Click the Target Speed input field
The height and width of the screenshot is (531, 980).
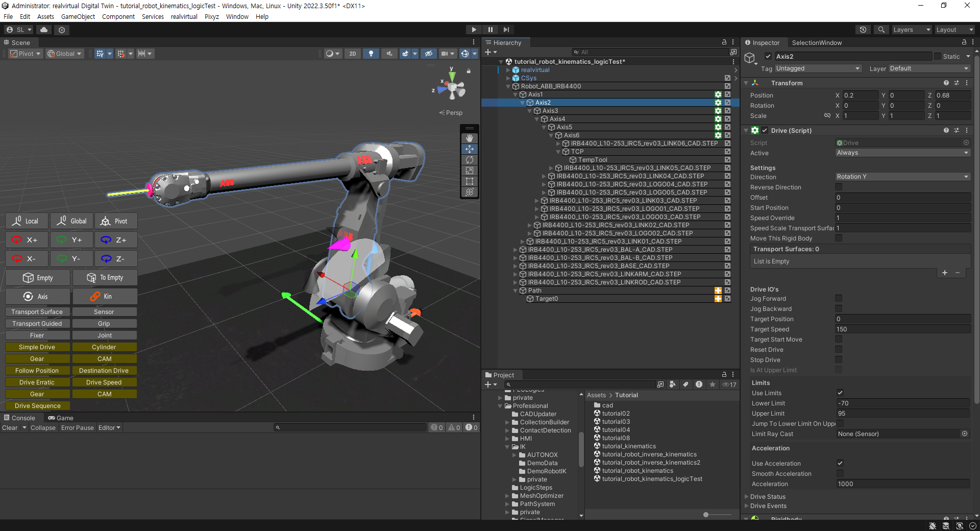coord(902,329)
